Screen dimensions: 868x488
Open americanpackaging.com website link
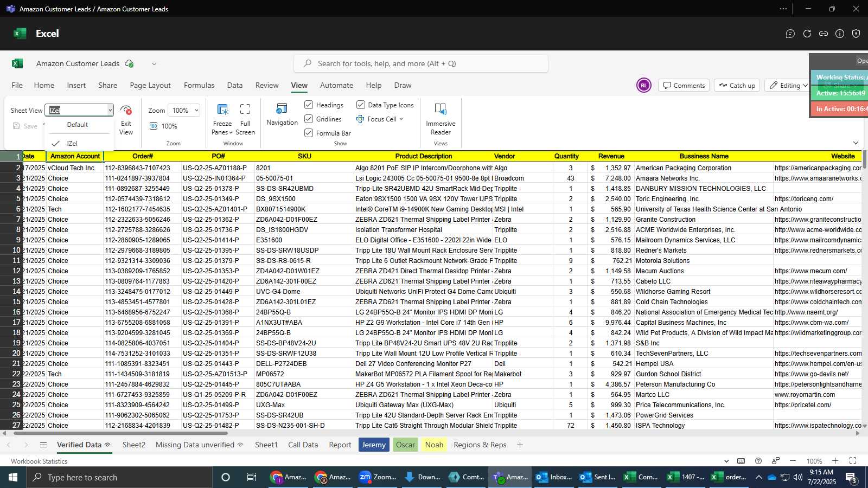[818, 168]
